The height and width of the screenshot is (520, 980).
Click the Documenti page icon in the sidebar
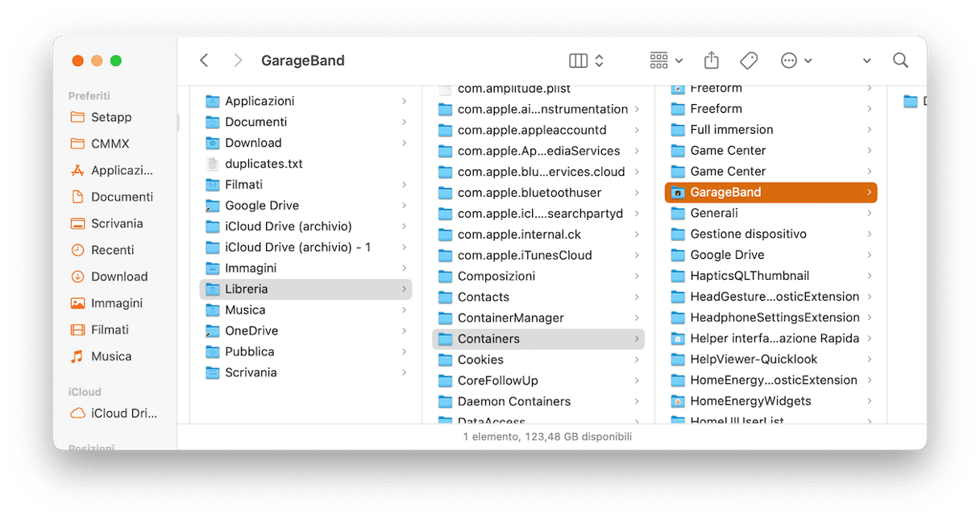(77, 197)
